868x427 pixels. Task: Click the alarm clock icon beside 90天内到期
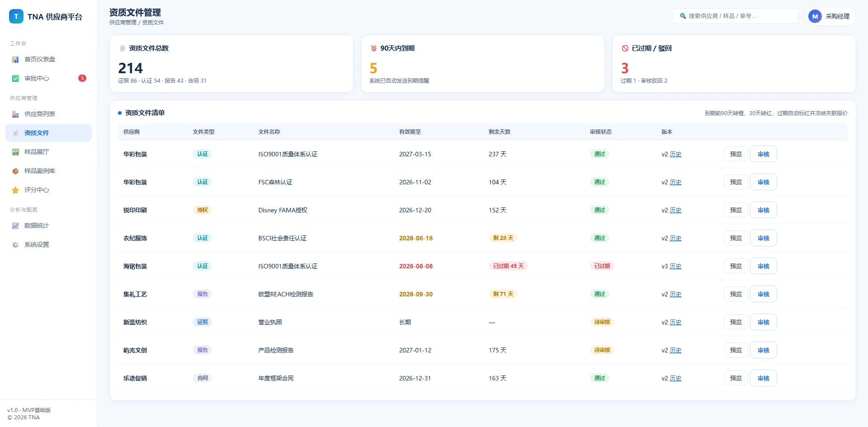373,48
